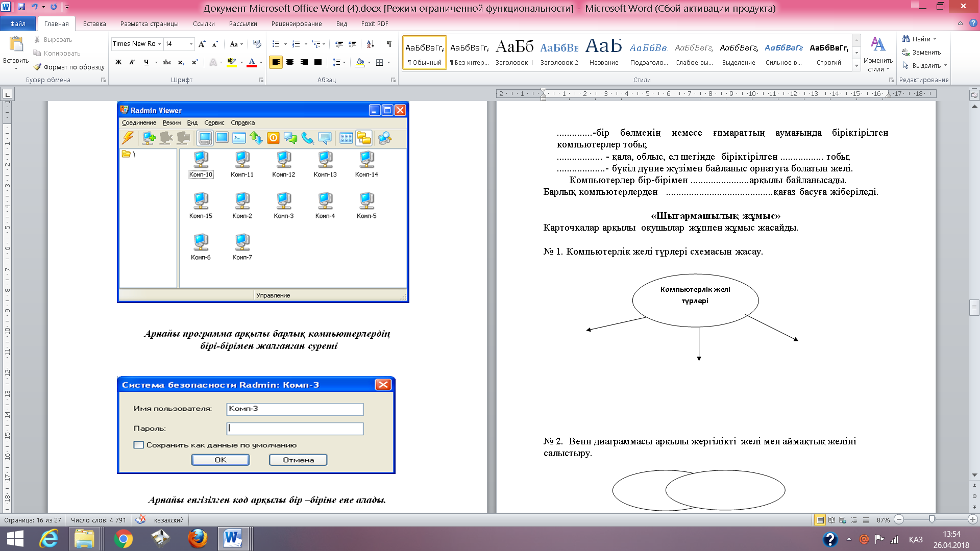The width and height of the screenshot is (980, 551).
Task: Click the Clear Formatting eraser icon
Action: (x=257, y=44)
